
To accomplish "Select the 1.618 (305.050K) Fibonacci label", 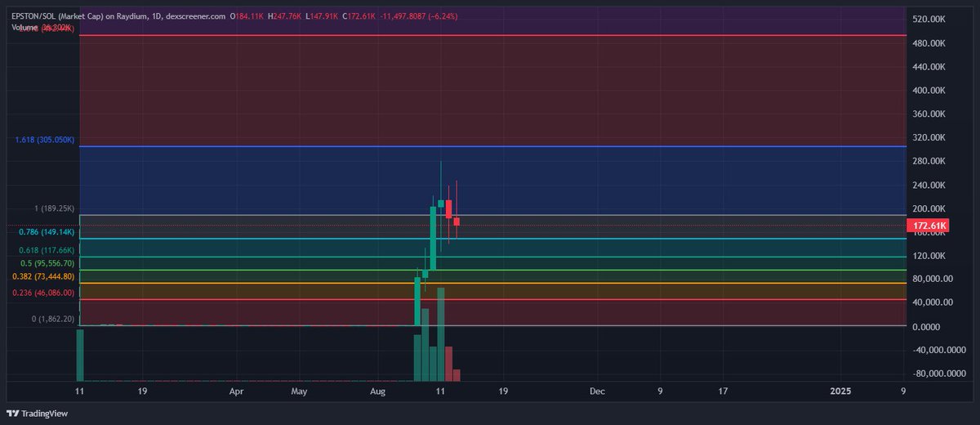I will [x=45, y=140].
